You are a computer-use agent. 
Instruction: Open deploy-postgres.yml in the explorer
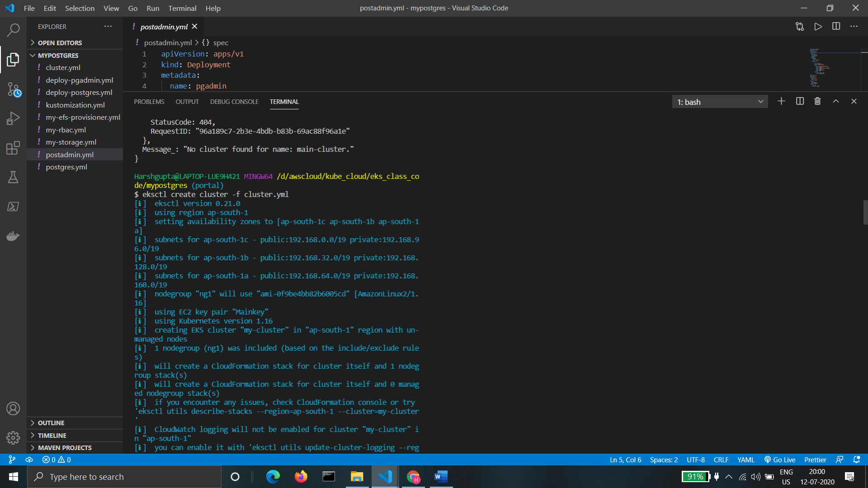[x=79, y=92]
